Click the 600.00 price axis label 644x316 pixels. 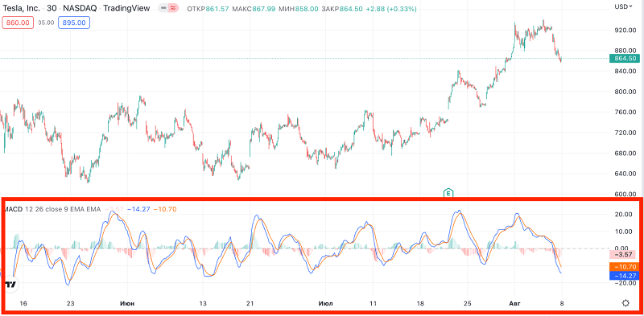tap(625, 194)
